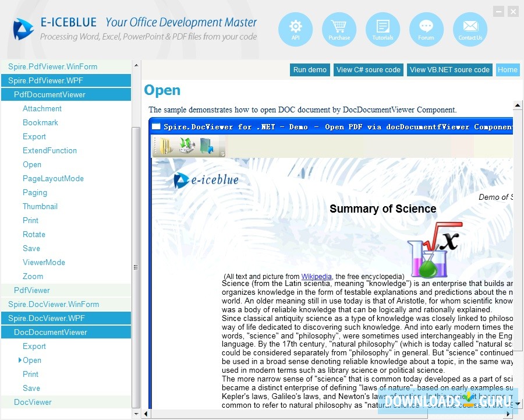524x420 pixels.
Task: Click the sidebar vertical scrollbar thumb
Action: 136,267
